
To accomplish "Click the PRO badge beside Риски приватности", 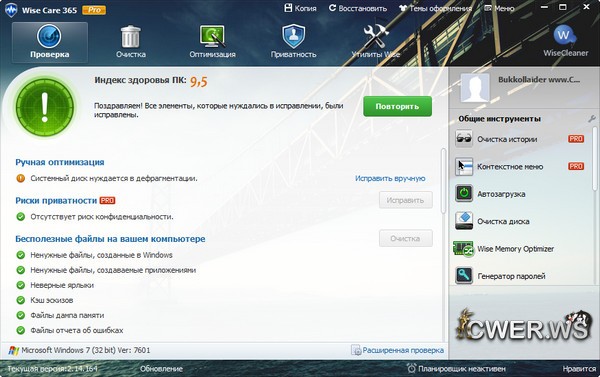I will [x=108, y=201].
